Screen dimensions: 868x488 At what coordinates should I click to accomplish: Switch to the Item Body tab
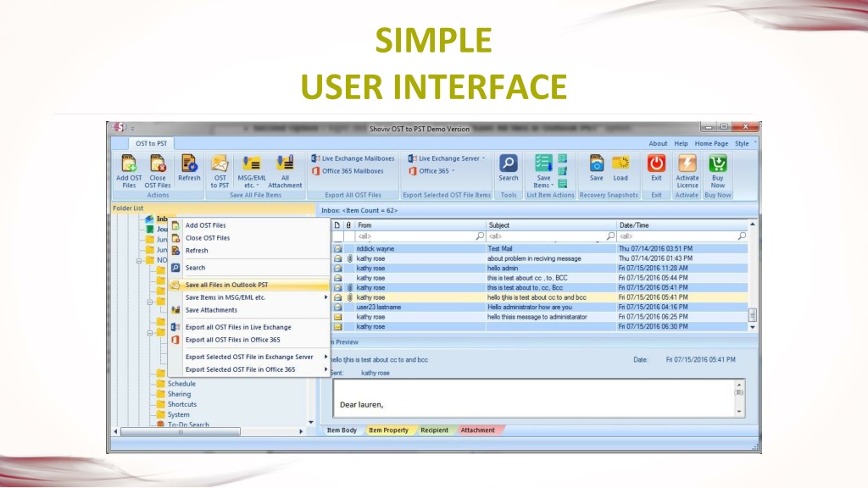(x=342, y=430)
